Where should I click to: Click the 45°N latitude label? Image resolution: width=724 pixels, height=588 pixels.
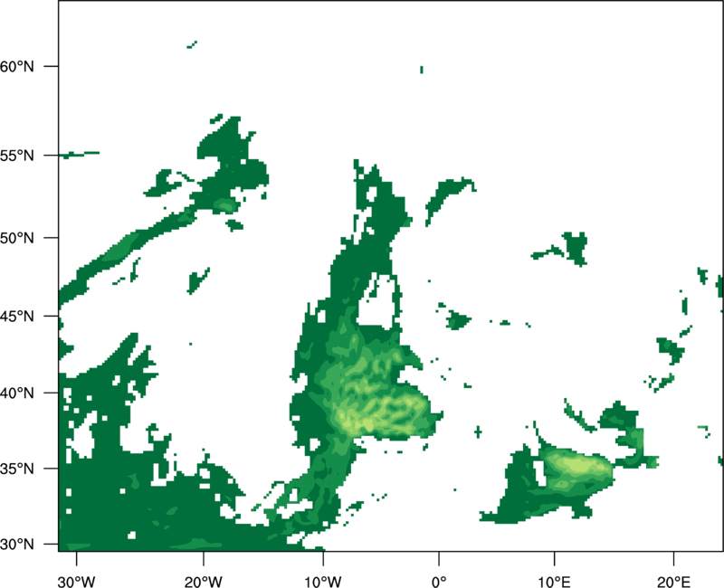17,316
